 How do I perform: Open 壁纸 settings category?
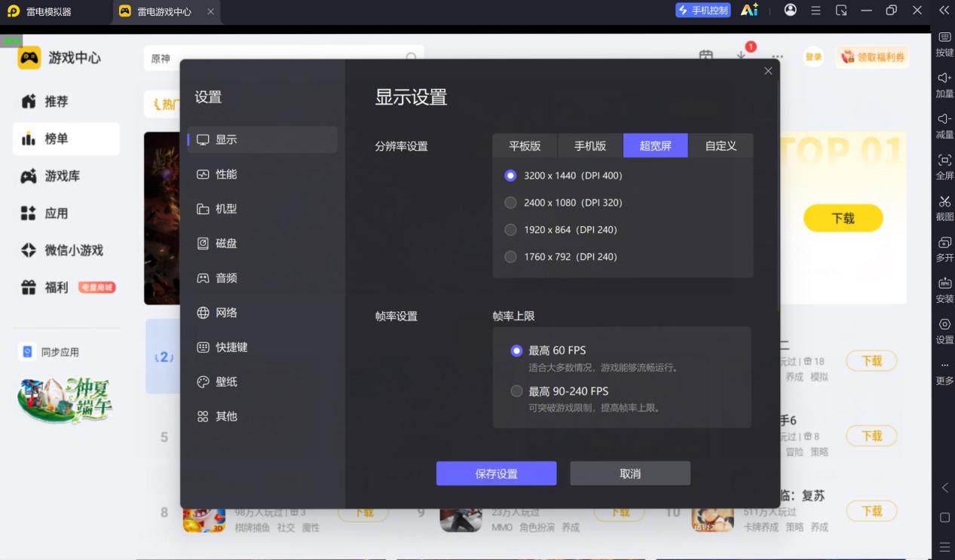[262, 382]
